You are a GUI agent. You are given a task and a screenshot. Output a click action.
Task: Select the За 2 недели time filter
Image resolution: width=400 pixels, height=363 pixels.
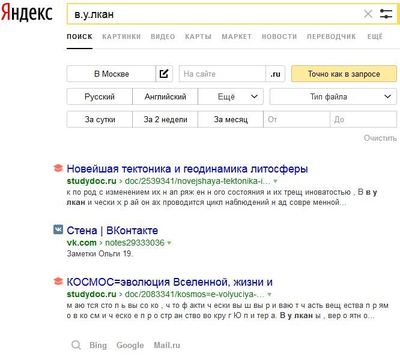(x=165, y=119)
